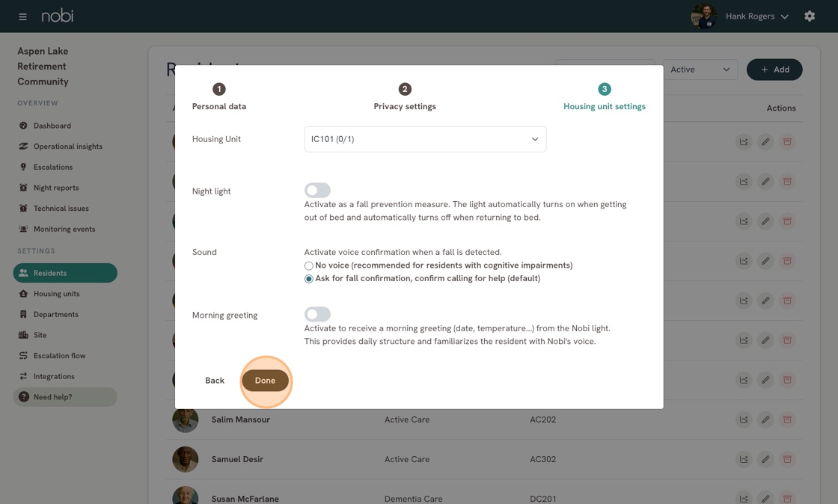Screen dimensions: 838x504
Task: Select the No voice radio option
Action: pos(308,266)
